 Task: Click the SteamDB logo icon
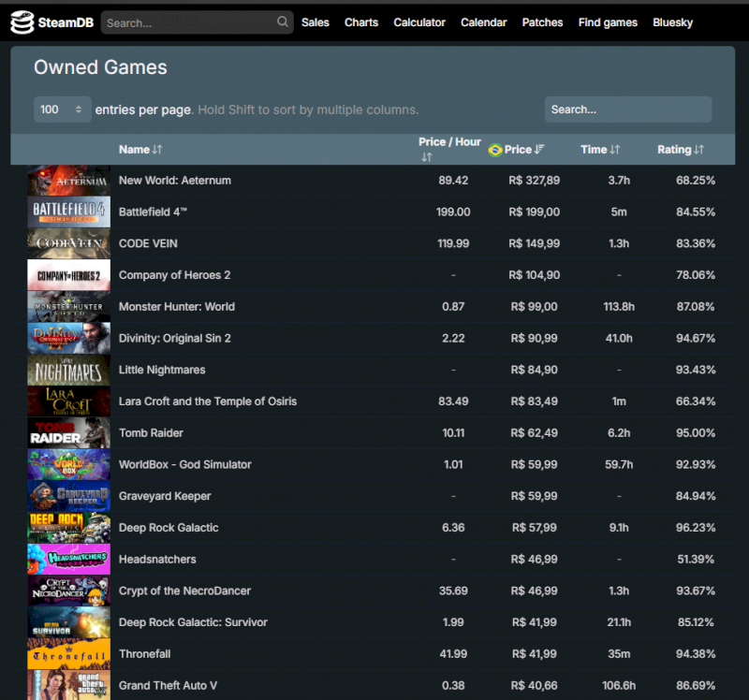tap(19, 22)
